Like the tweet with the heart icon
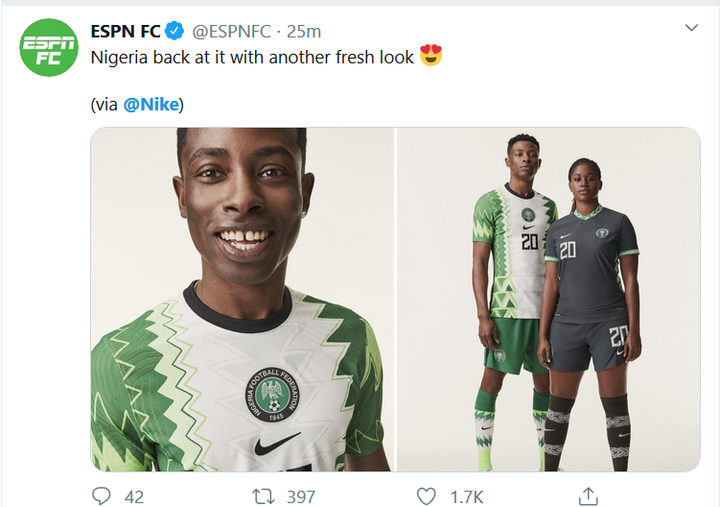720x507 pixels. (x=427, y=496)
